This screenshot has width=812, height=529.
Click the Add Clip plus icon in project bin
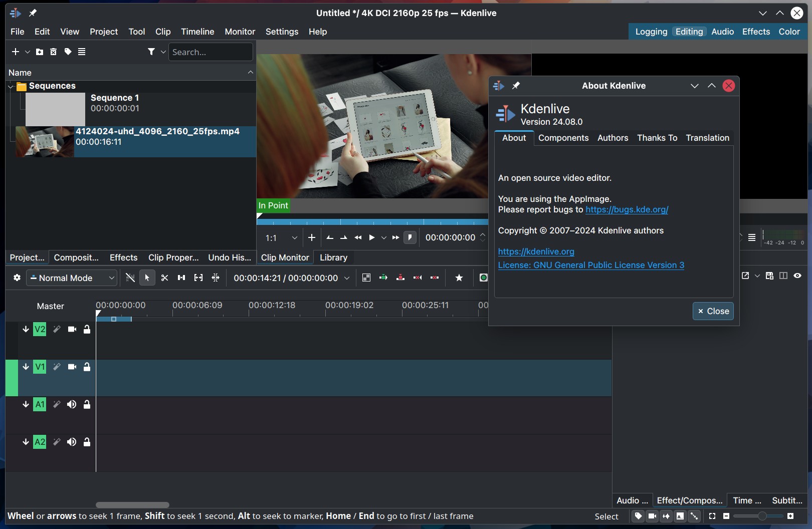[x=15, y=52]
